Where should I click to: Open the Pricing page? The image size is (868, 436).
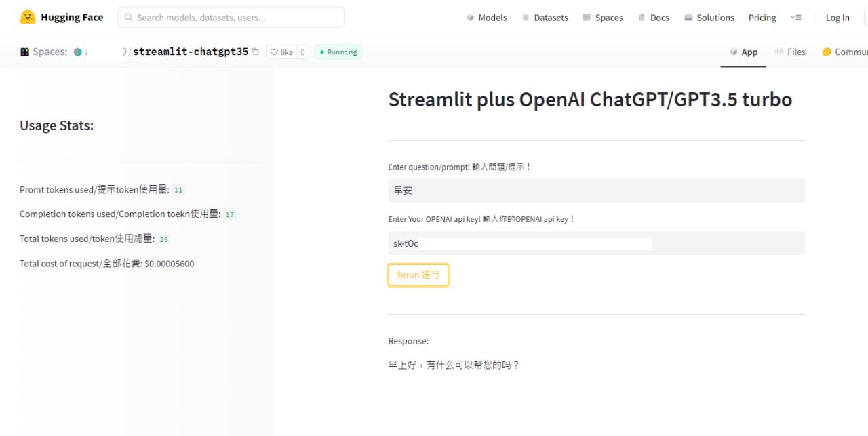(762, 18)
